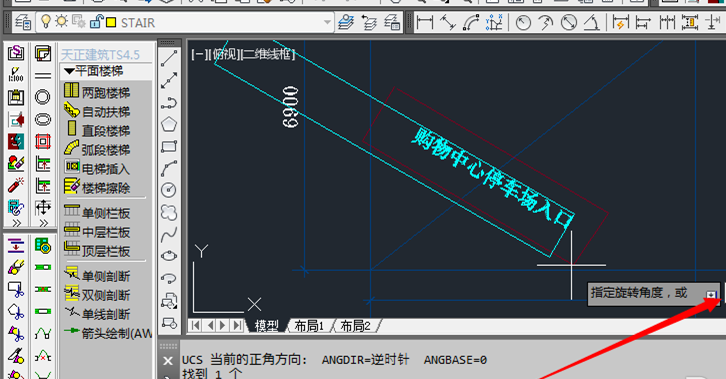Select the Arc Length dimension tool
Viewport: 726px width, 379px height.
(x=471, y=22)
